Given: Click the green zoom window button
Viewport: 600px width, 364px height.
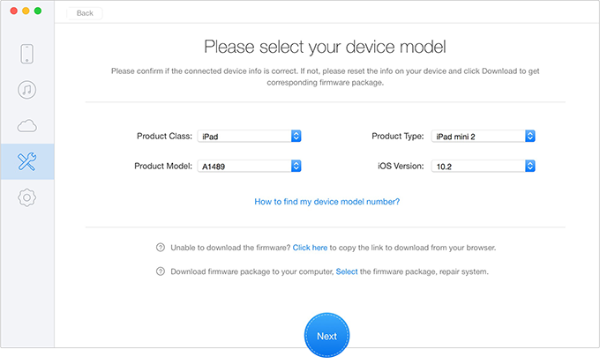Looking at the screenshot, I should (38, 11).
